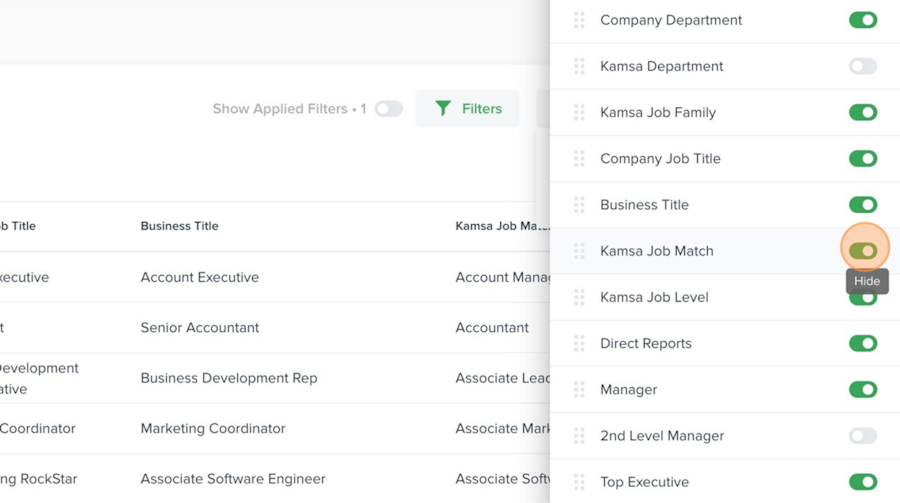Enable the Show Applied Filters switch
Screen dimensions: 900x503
[389, 108]
